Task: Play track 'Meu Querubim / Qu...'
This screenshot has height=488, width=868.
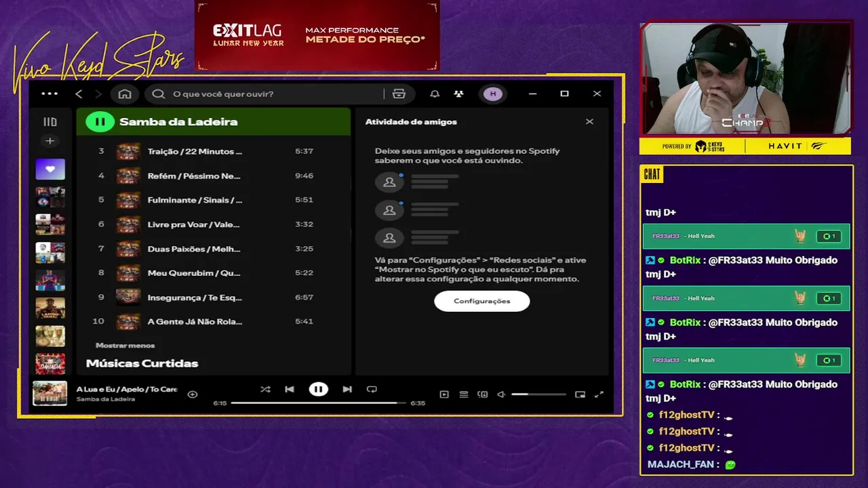Action: click(194, 272)
